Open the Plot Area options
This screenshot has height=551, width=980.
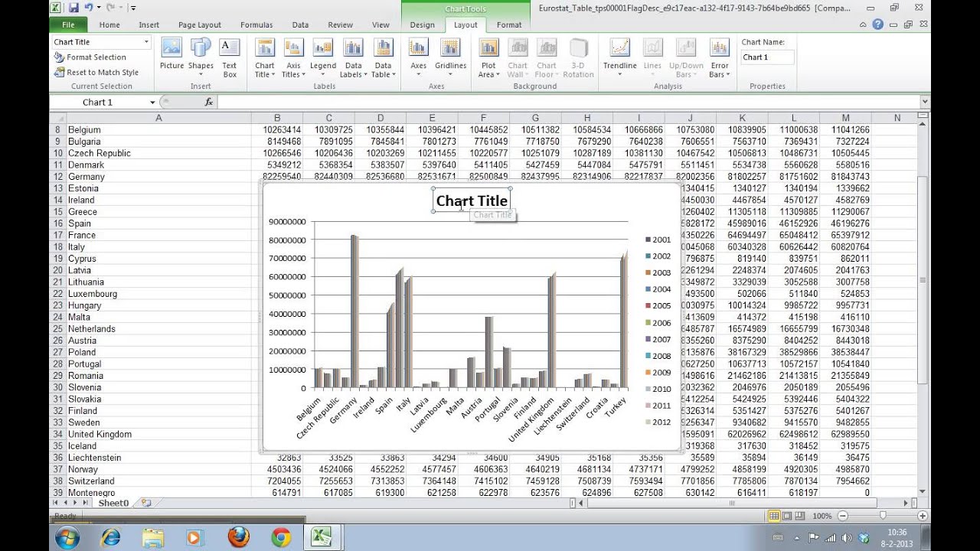(488, 57)
